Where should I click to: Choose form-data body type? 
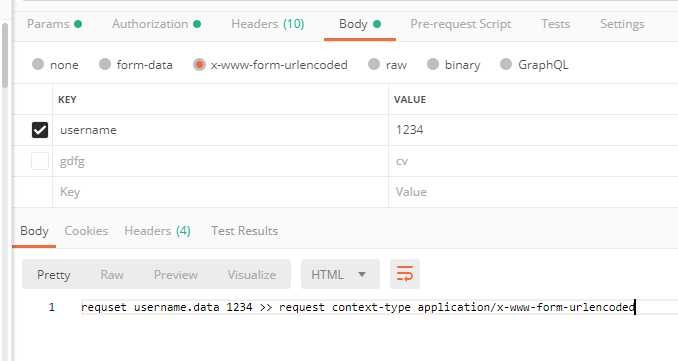click(136, 65)
